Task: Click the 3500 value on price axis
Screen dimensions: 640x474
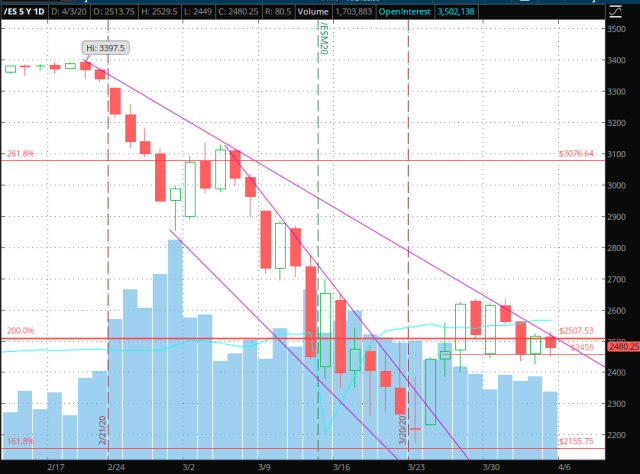Action: [x=618, y=30]
